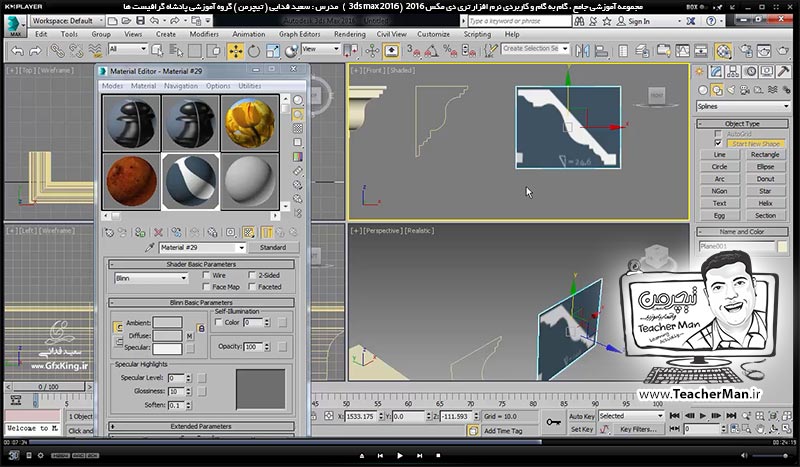Viewport: 800px width, 467px height.
Task: Open the Selected key filter dropdown
Action: point(631,416)
